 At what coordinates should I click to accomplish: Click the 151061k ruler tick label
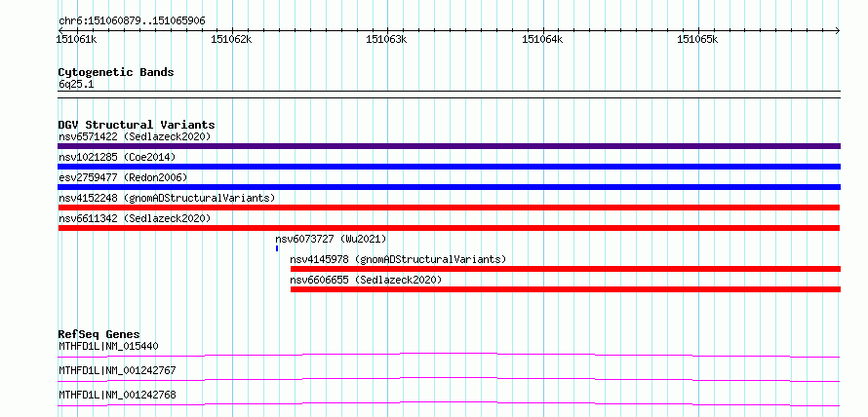pos(77,39)
